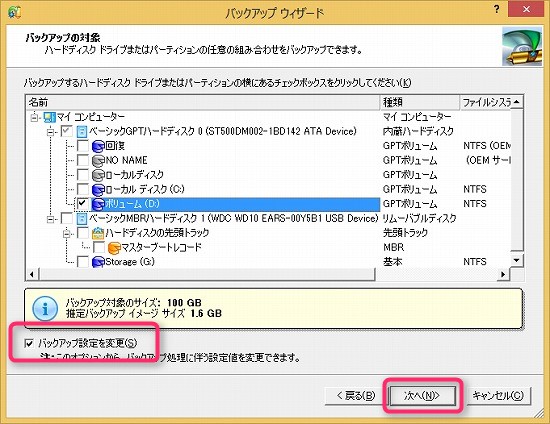Collapse the マイ コンピューター tree node

pyautogui.click(x=34, y=117)
